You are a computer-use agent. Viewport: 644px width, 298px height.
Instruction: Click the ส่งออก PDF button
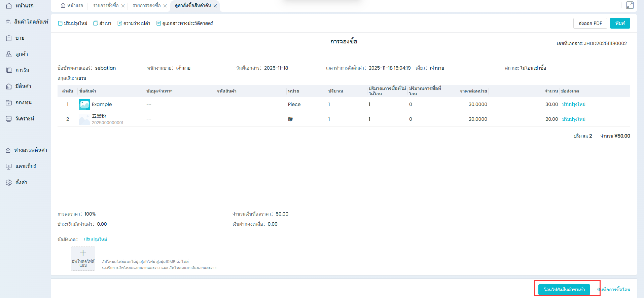point(590,23)
